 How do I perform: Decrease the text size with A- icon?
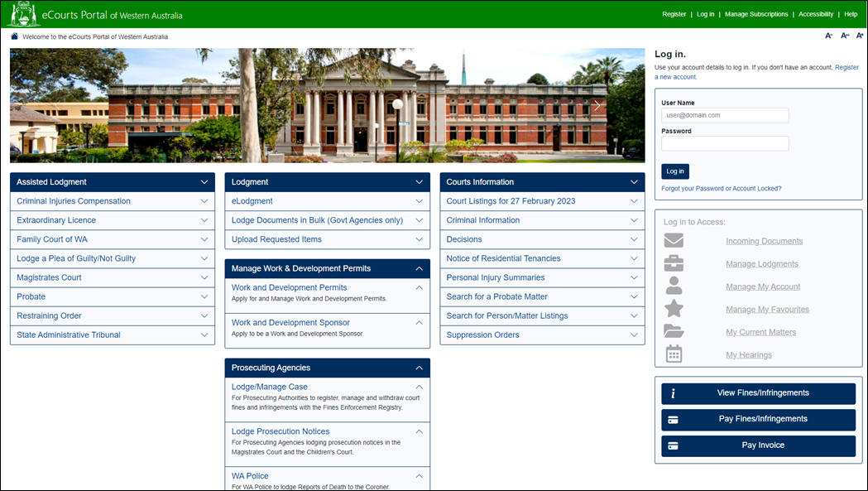[x=829, y=36]
